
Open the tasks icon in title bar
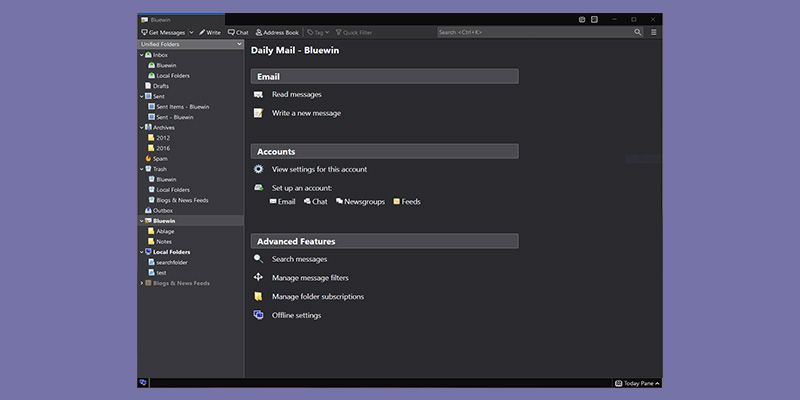(594, 19)
